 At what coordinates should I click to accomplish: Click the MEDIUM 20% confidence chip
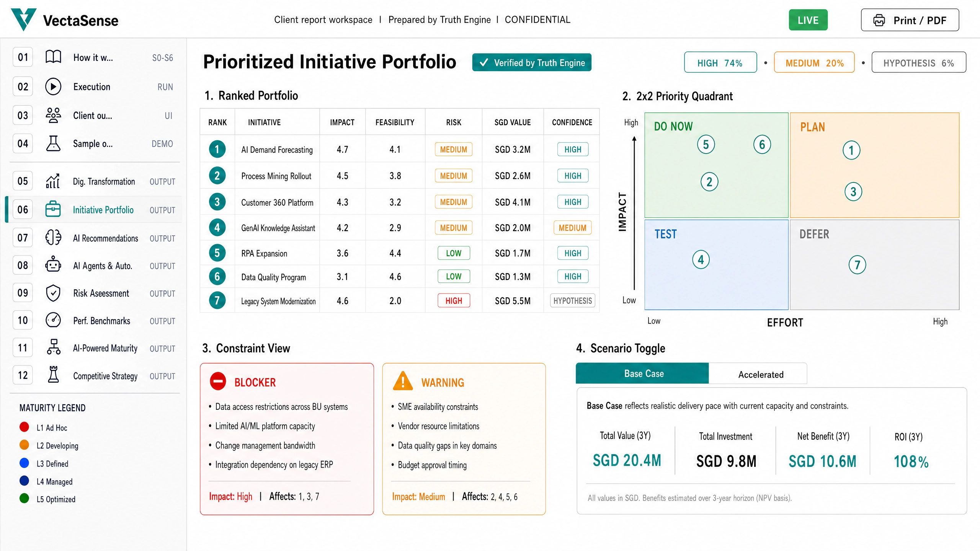[x=814, y=62]
